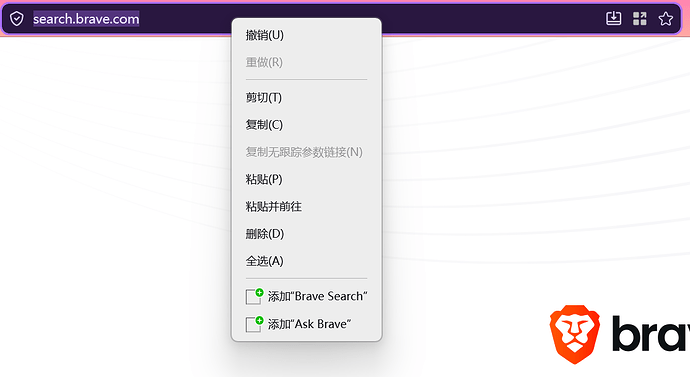This screenshot has width=690, height=377.
Task: Open the QR code grid icon
Action: click(x=639, y=18)
